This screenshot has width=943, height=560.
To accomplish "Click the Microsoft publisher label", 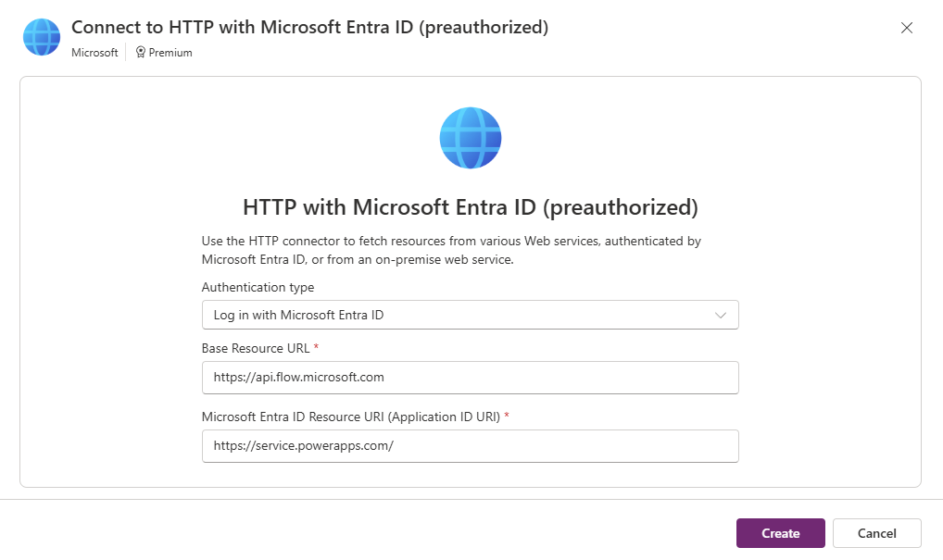I will tap(95, 53).
